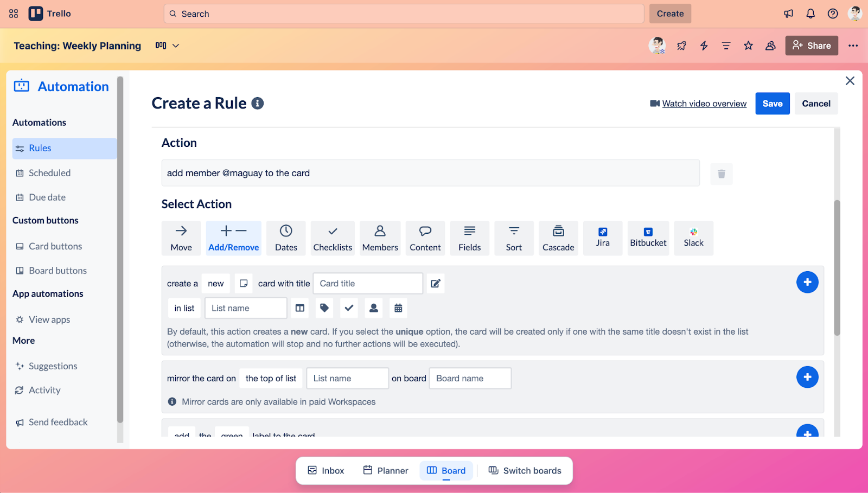Click the Card title input field
This screenshot has height=493, width=868.
(x=367, y=283)
